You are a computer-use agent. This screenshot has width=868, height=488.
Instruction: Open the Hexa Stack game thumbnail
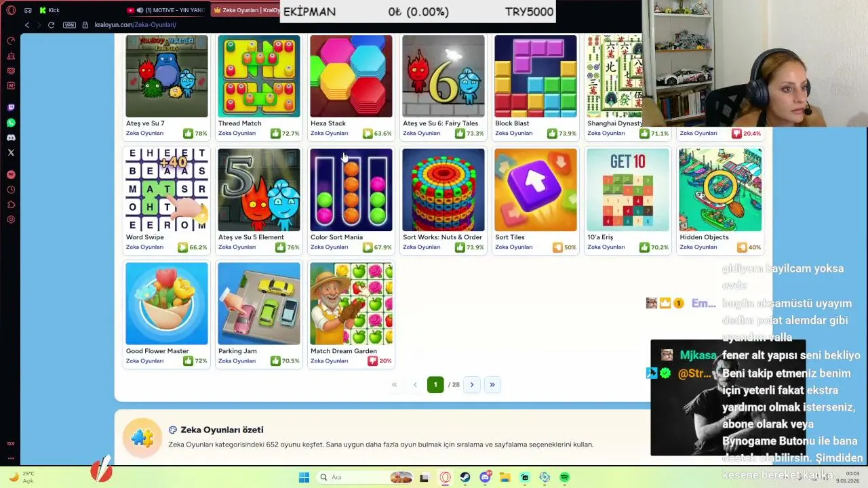coord(351,76)
